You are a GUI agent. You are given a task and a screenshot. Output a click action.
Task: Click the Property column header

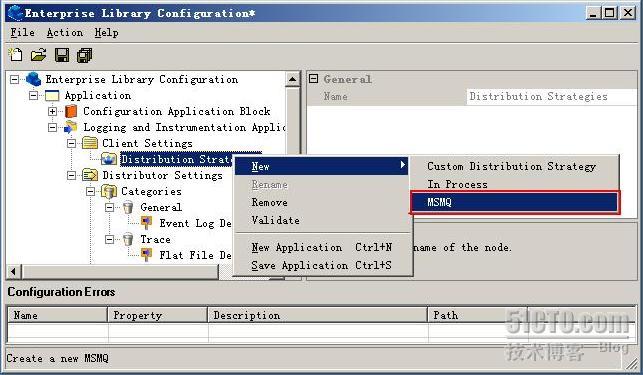point(158,315)
